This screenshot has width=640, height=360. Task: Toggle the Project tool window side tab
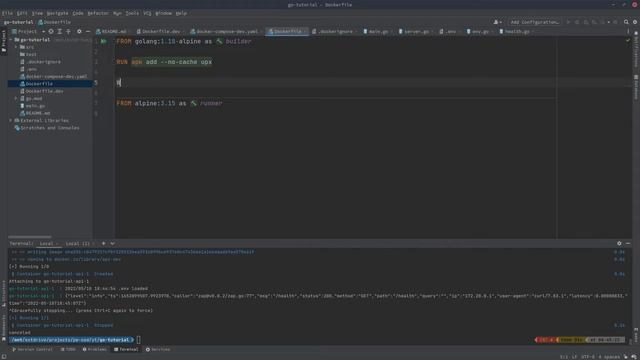(4, 41)
